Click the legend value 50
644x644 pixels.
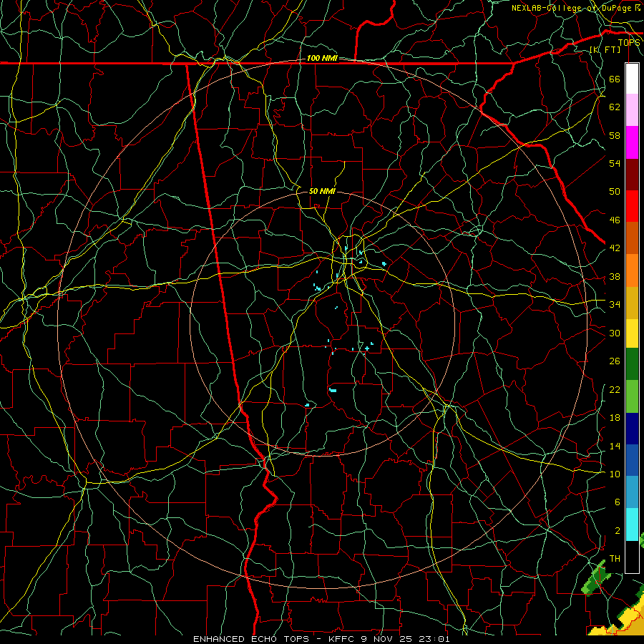coord(615,191)
